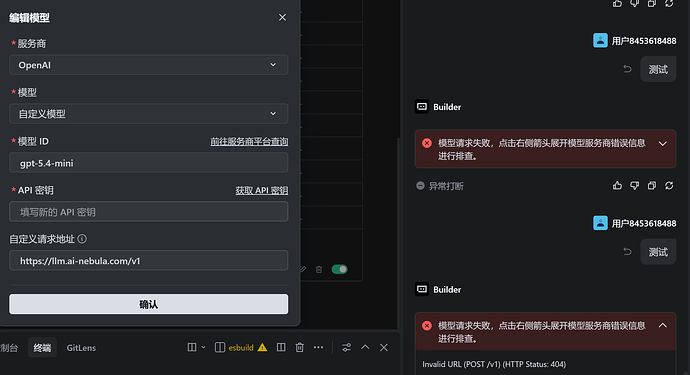Click the thumbs down icon beside 异常打断
Viewport: 690px width, 375px height.
click(x=635, y=186)
